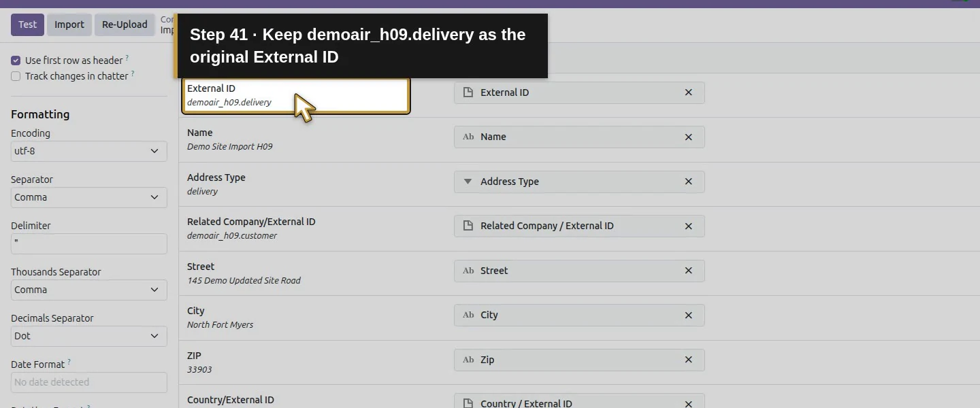Open the Encoding utf-8 dropdown
Screen dimensions: 980x408
tap(89, 151)
